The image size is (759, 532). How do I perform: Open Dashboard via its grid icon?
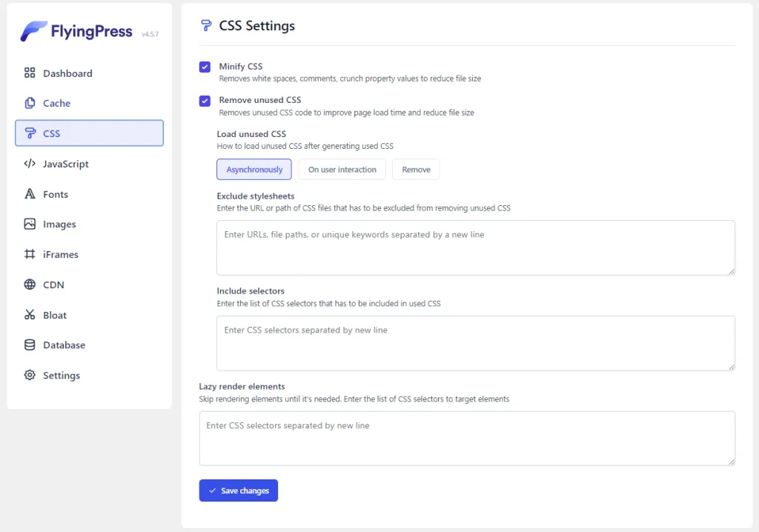pos(30,73)
